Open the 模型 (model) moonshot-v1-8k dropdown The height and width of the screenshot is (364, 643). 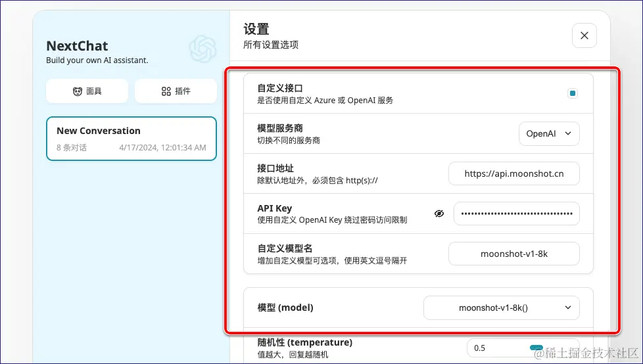point(501,308)
